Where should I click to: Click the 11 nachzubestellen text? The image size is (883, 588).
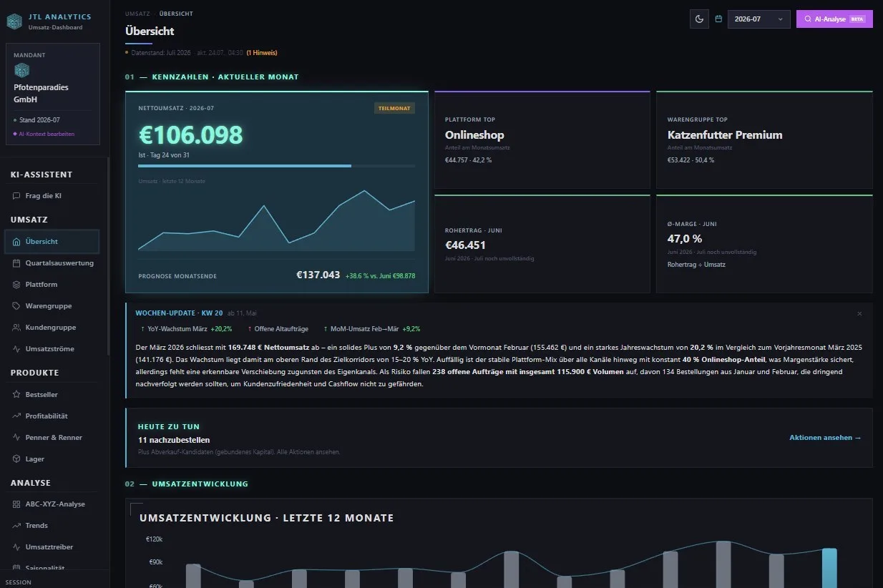(x=174, y=440)
